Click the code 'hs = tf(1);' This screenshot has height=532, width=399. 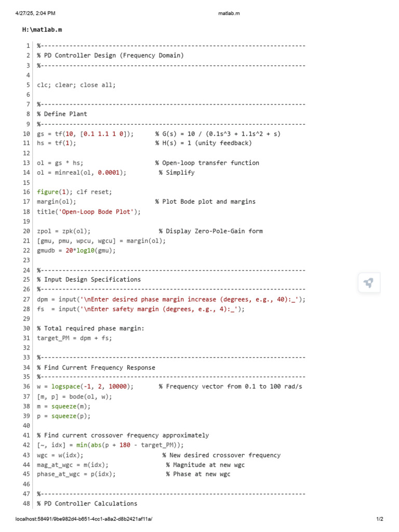[56, 143]
